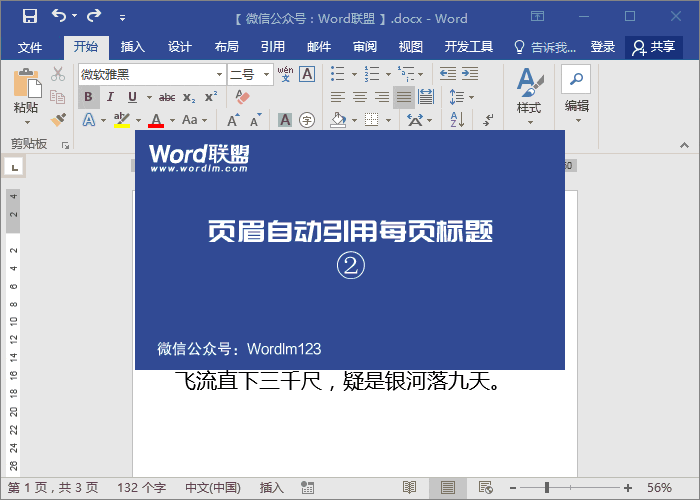Toggle italic formatting
This screenshot has width=700, height=500.
pyautogui.click(x=110, y=97)
